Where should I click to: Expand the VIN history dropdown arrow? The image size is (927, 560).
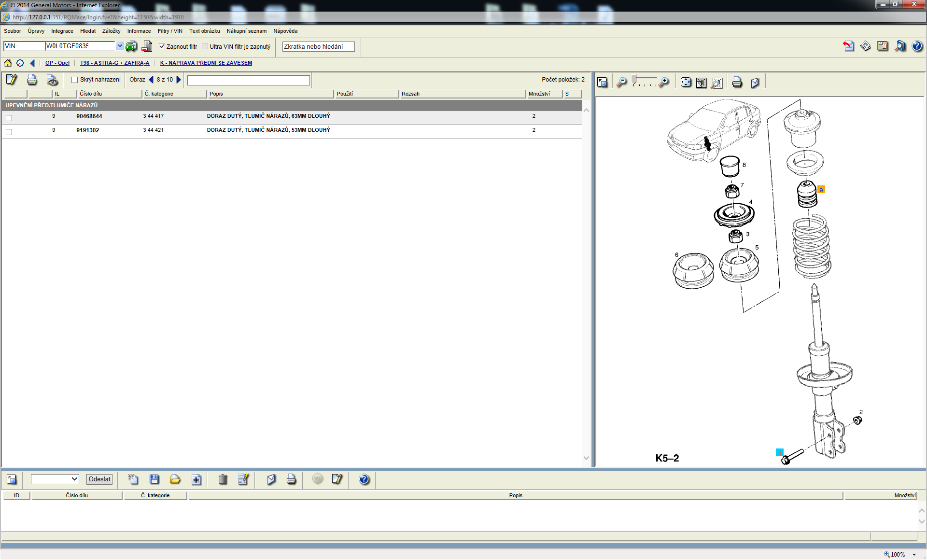[120, 46]
